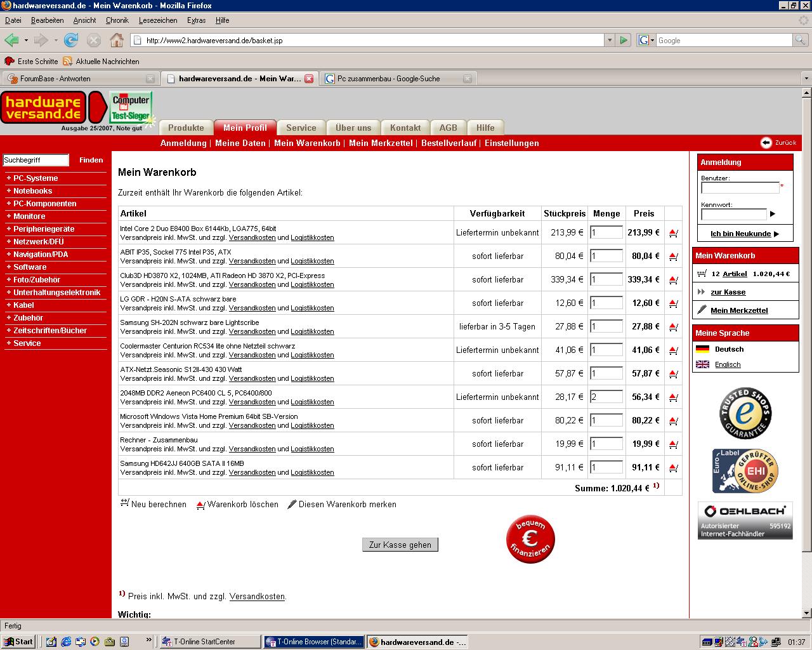The image size is (812, 650).
Task: Remove Seasonic S12II-430 power supply cart icon
Action: (x=673, y=374)
